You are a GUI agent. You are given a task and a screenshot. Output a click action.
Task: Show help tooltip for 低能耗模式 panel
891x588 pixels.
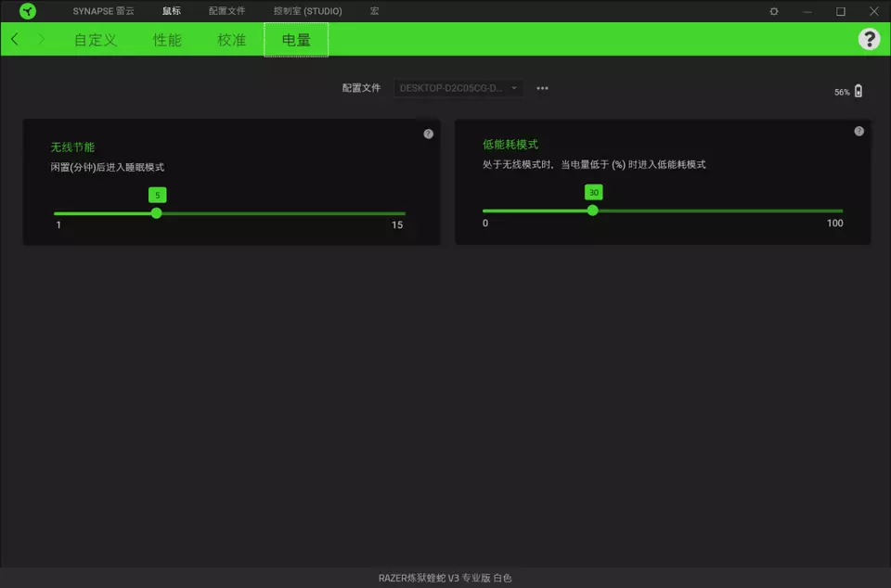(x=859, y=131)
